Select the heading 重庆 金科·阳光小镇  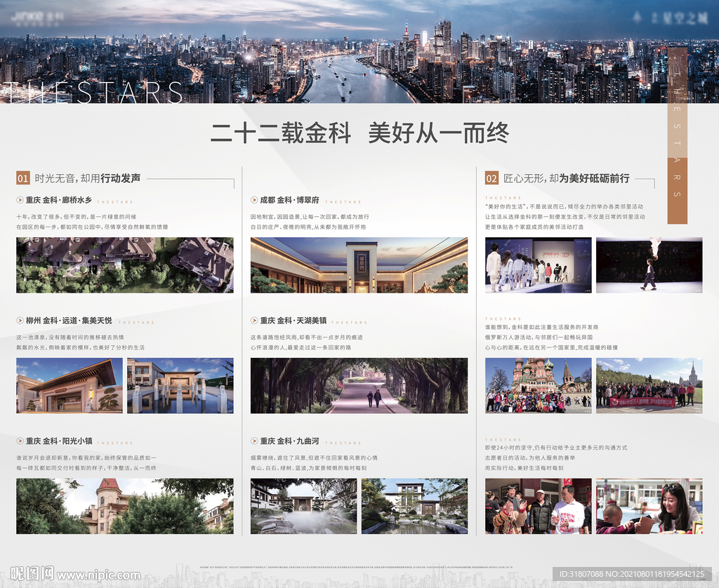click(59, 441)
